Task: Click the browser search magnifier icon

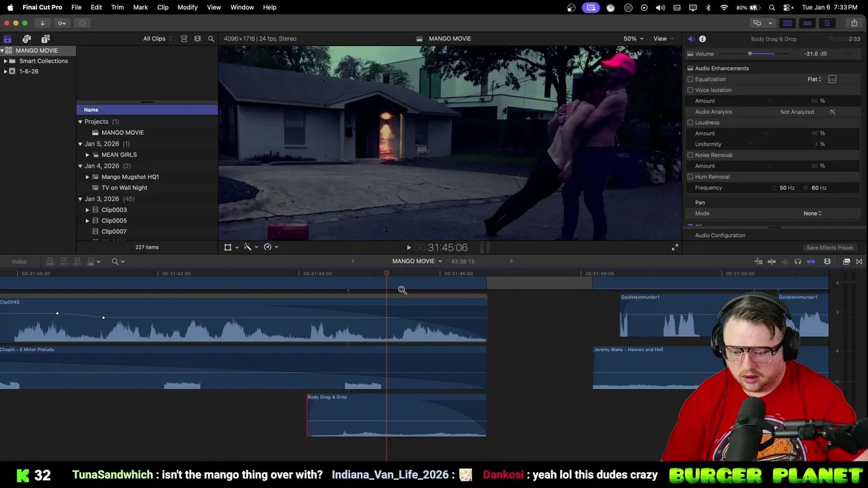Action: pos(211,39)
